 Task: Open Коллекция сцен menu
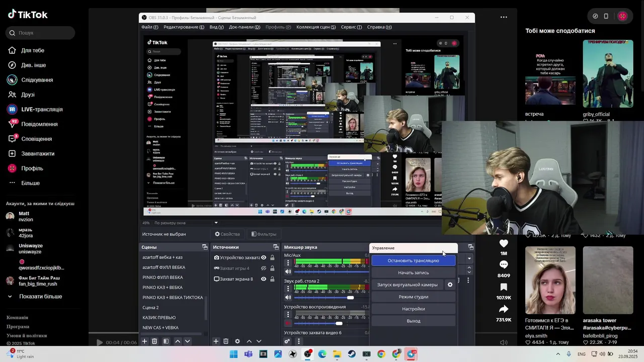coord(316,27)
